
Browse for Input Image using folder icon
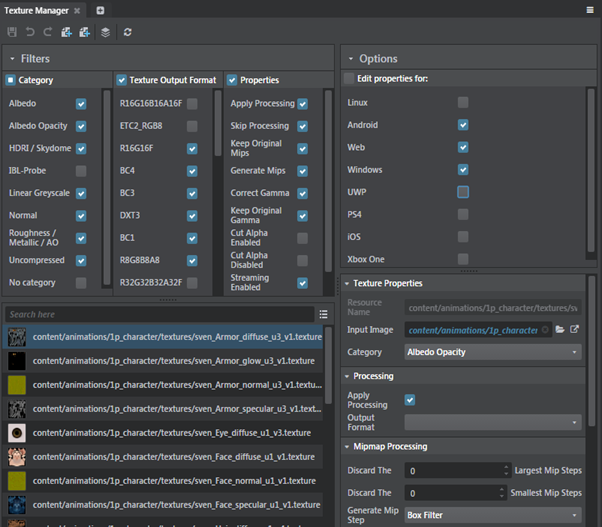tap(560, 329)
